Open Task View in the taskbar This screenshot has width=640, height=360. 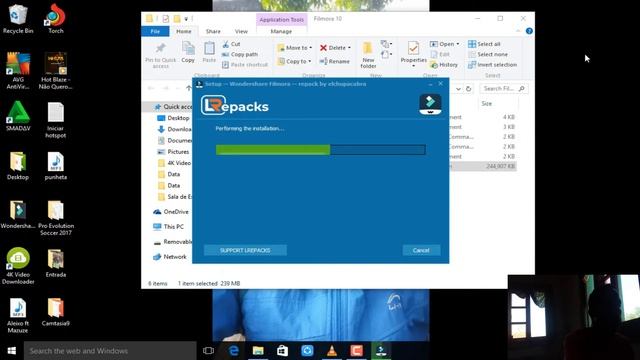click(x=208, y=351)
